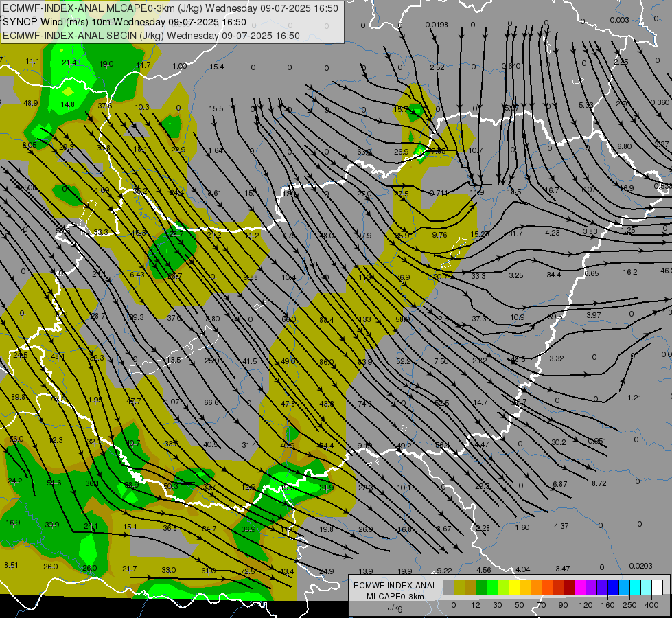Click the map value 84.7
672x618 pixels.
click(x=209, y=529)
